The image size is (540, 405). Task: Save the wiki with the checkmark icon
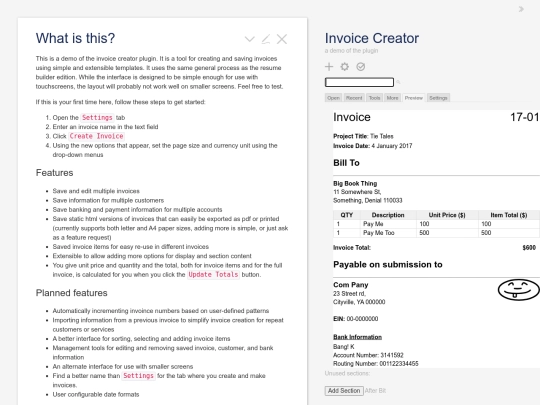pyautogui.click(x=361, y=66)
